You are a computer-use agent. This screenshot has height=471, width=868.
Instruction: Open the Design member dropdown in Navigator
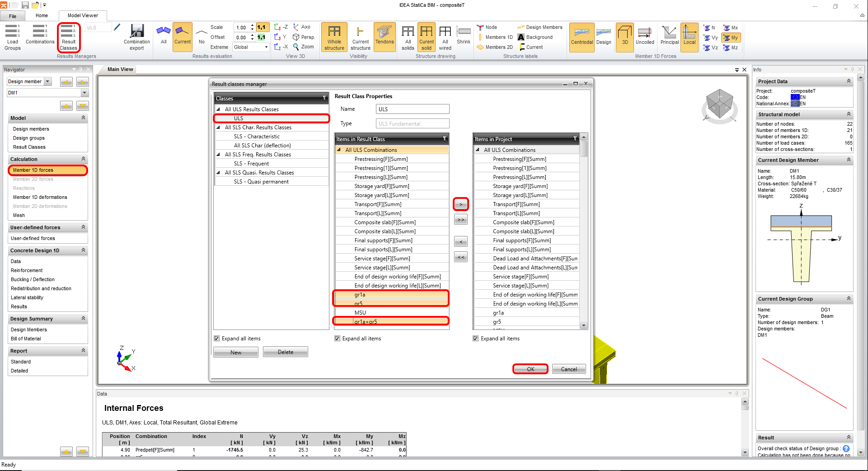pos(48,82)
